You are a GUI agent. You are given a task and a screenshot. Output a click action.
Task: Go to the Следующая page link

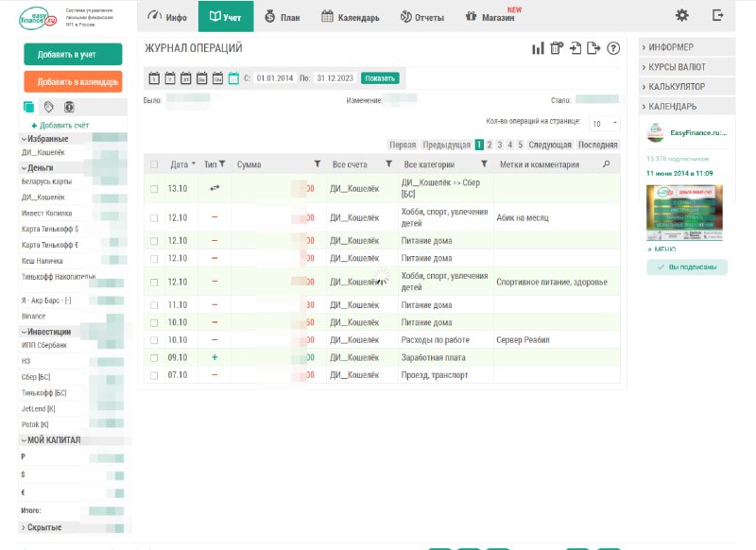coord(550,145)
